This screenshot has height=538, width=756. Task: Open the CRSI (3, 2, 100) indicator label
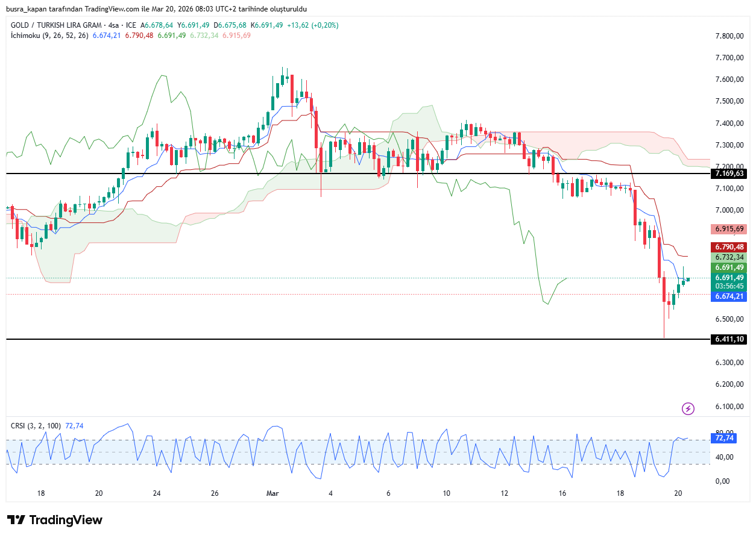click(x=36, y=426)
